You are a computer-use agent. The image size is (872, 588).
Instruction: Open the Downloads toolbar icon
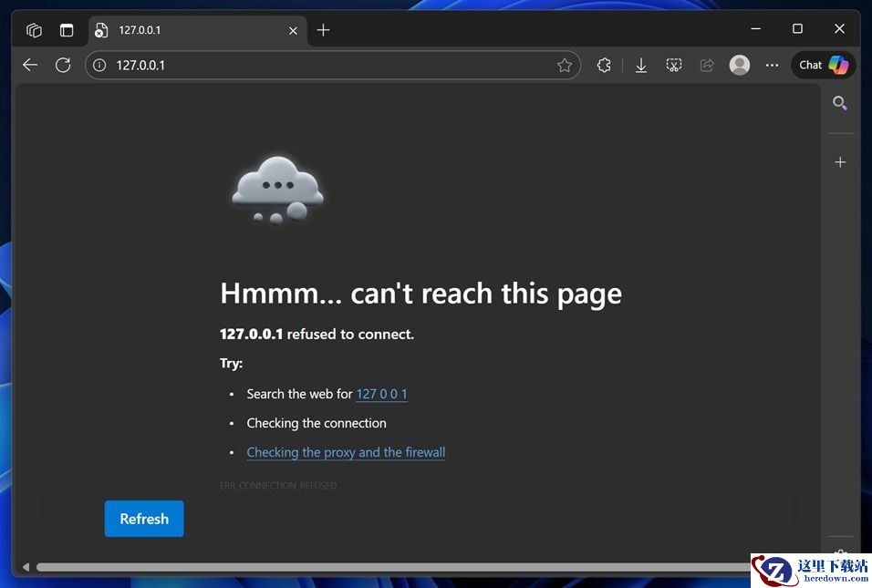(641, 65)
